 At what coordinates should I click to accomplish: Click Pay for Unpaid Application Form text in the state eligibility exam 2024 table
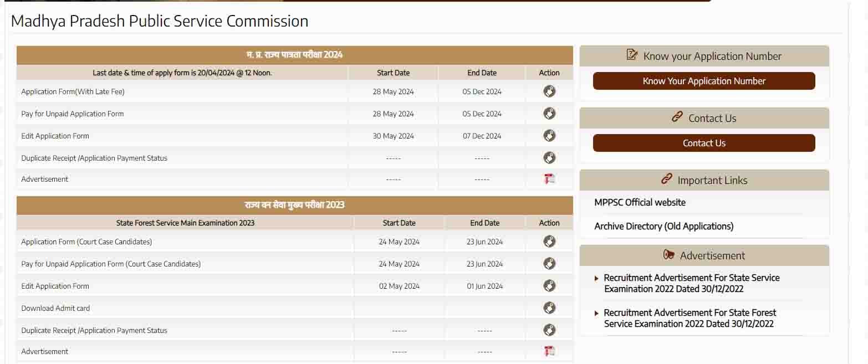click(x=72, y=114)
